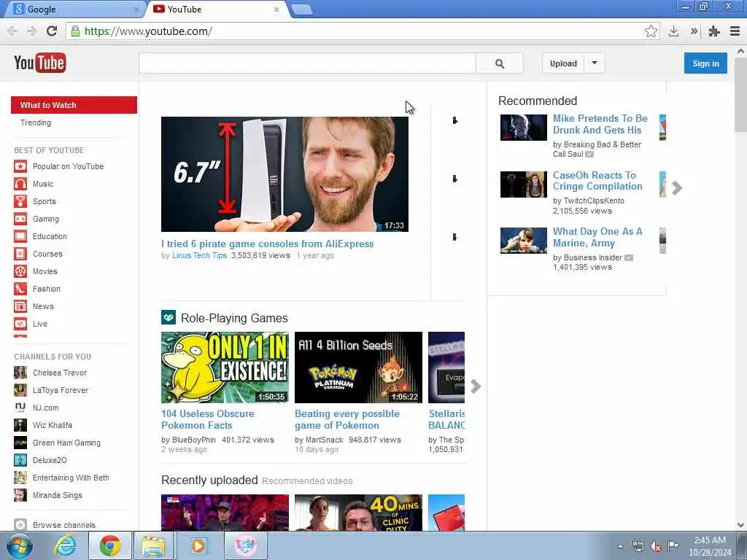
Task: Select the YouTube browser tab
Action: tap(217, 9)
